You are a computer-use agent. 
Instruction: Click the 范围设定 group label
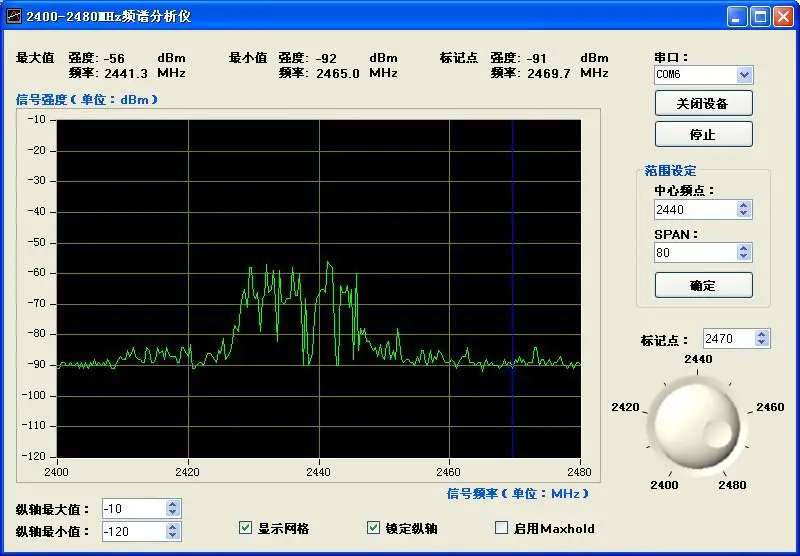(670, 170)
